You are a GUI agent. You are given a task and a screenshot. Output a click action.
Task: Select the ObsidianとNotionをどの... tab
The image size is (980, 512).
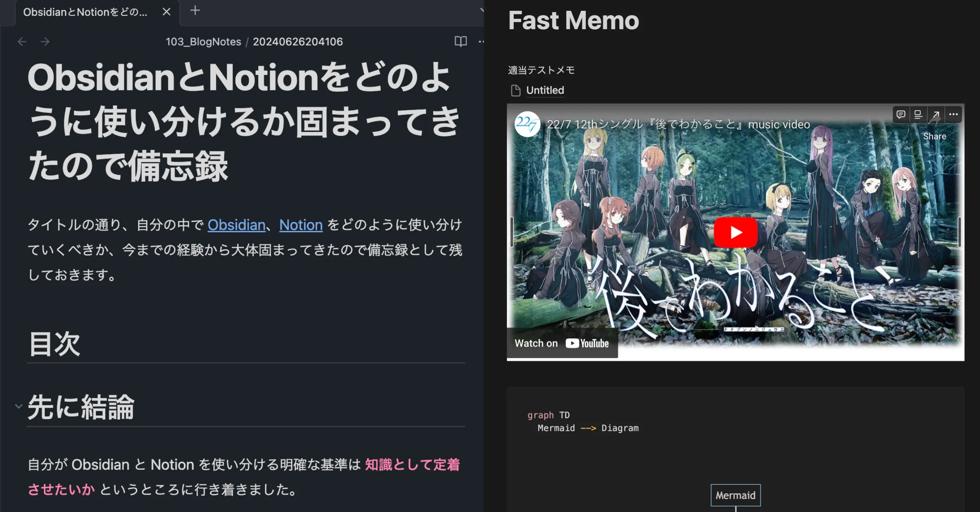[85, 12]
